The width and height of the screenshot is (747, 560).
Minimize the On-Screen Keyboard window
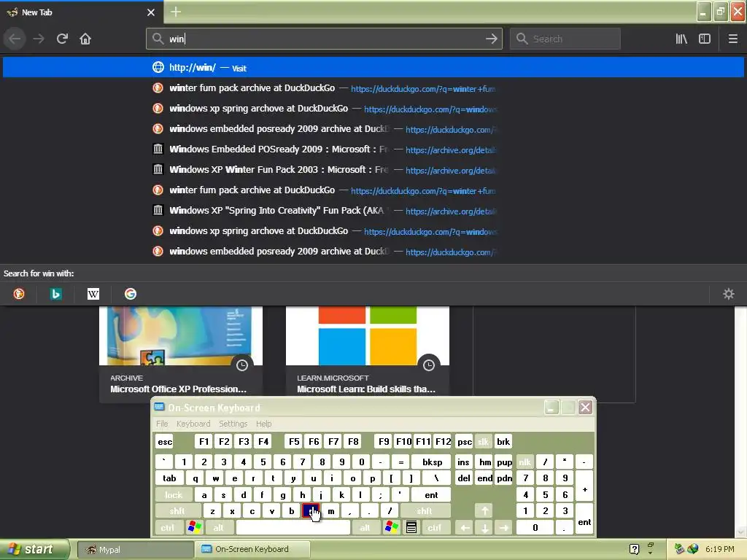click(x=551, y=407)
